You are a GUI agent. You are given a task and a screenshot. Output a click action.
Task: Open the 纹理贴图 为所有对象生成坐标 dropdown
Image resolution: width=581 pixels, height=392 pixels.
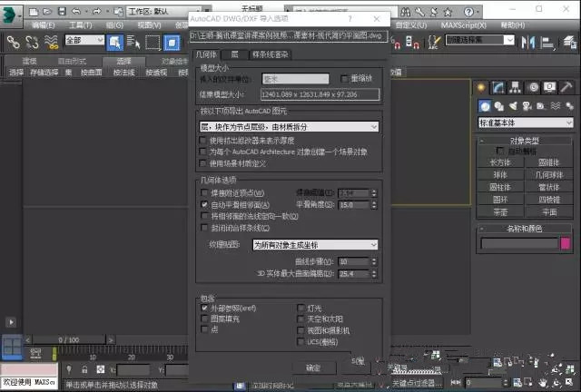pos(315,244)
